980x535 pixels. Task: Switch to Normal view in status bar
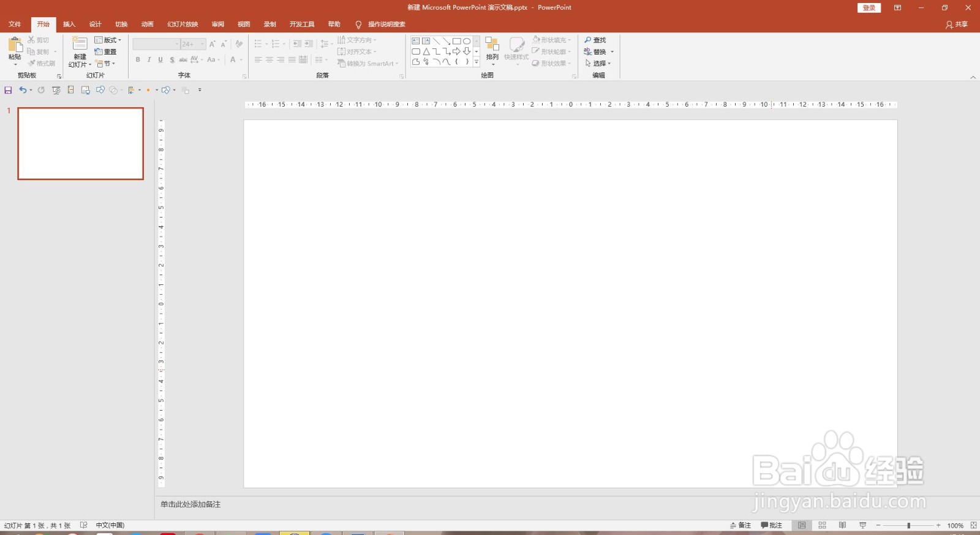pyautogui.click(x=802, y=525)
